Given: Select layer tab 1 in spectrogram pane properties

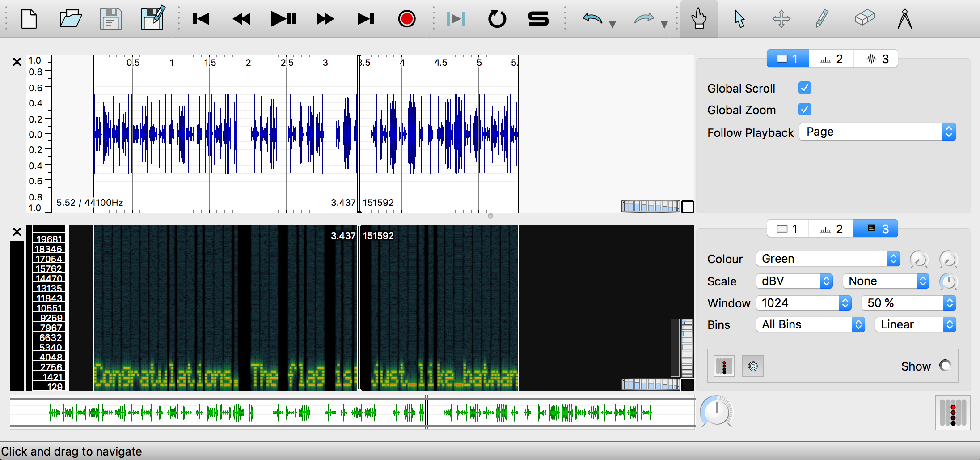Looking at the screenshot, I should pyautogui.click(x=787, y=229).
